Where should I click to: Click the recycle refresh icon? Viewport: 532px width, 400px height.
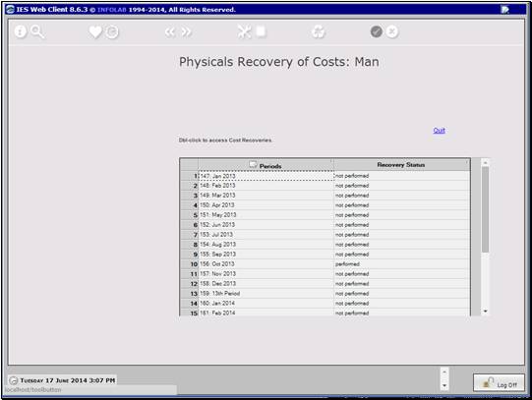coord(319,32)
